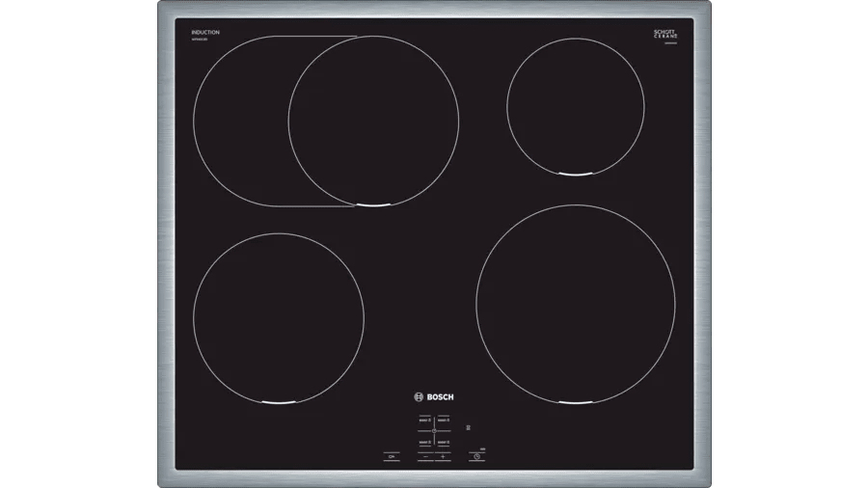
Task: Click the INDUCTION label text
Action: [x=205, y=33]
